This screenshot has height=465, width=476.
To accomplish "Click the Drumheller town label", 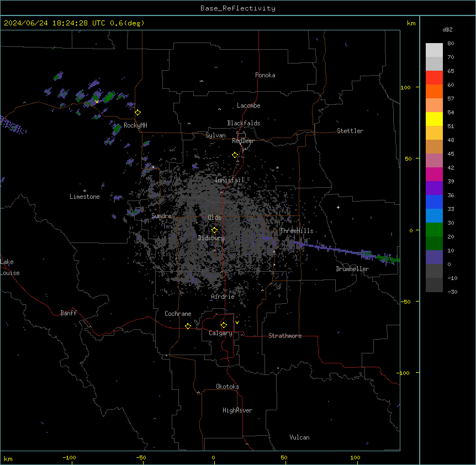I will pos(352,269).
